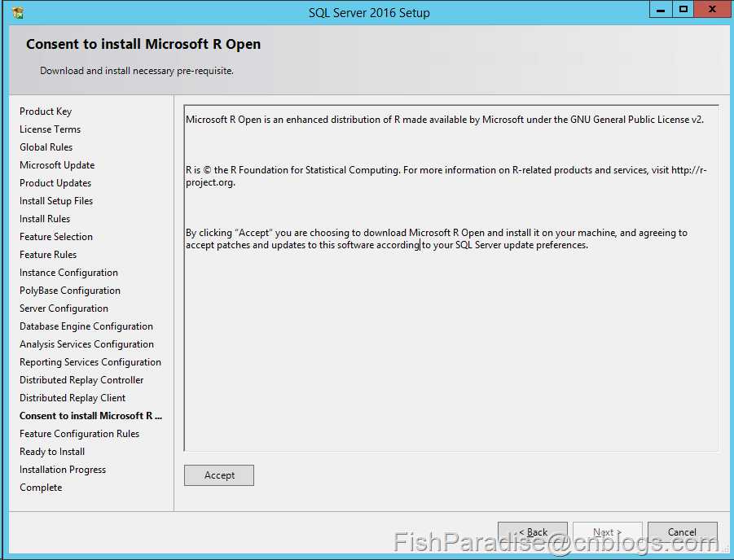Select the Microsoft Update step

57,165
